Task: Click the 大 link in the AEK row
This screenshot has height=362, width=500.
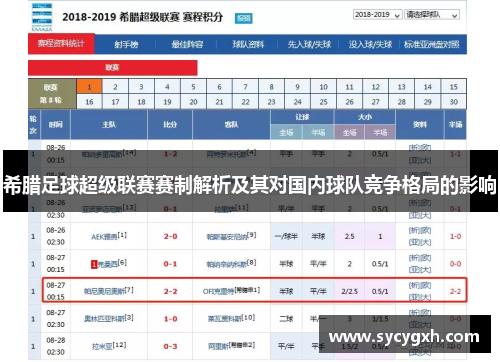Action: coord(426,242)
